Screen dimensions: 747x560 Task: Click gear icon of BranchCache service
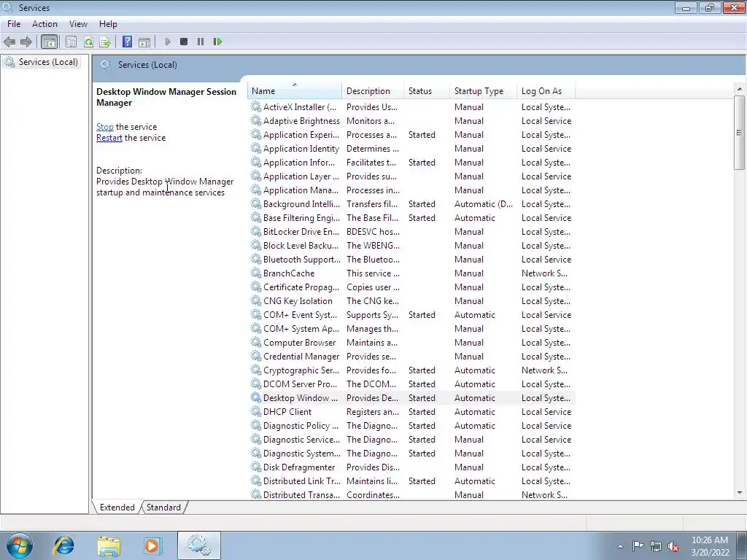[256, 273]
